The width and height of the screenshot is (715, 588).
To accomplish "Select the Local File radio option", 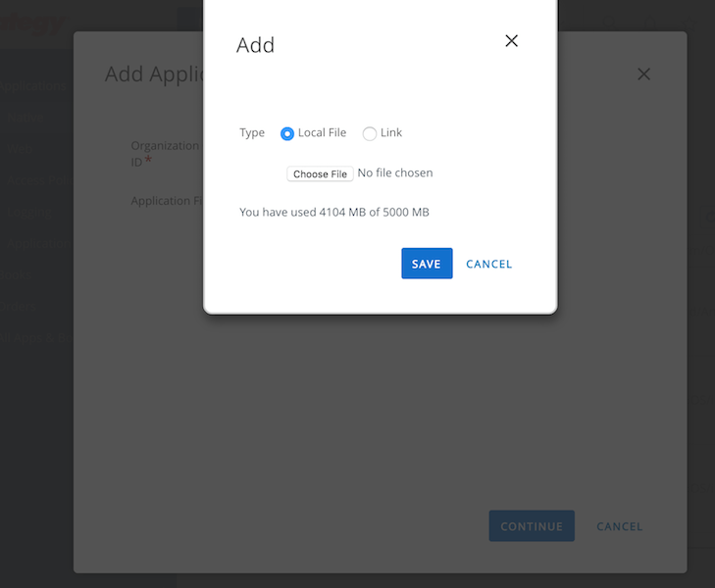I will click(287, 133).
